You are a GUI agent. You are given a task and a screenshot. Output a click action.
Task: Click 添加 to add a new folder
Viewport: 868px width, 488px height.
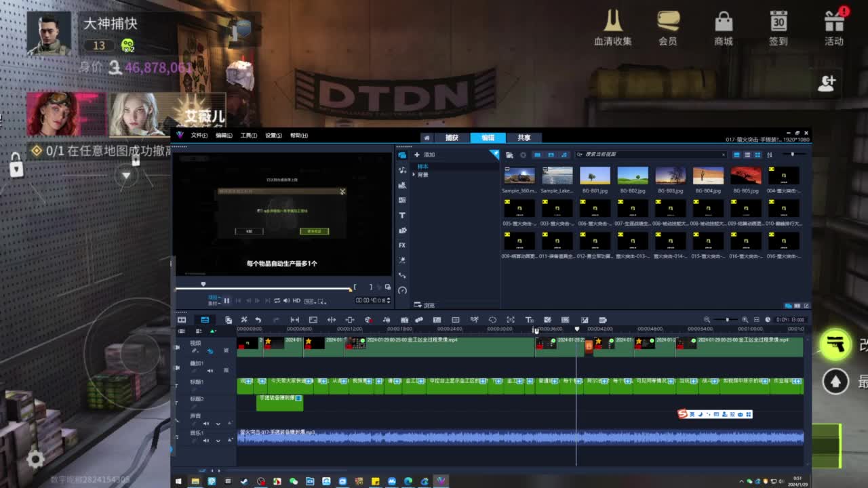pyautogui.click(x=425, y=155)
